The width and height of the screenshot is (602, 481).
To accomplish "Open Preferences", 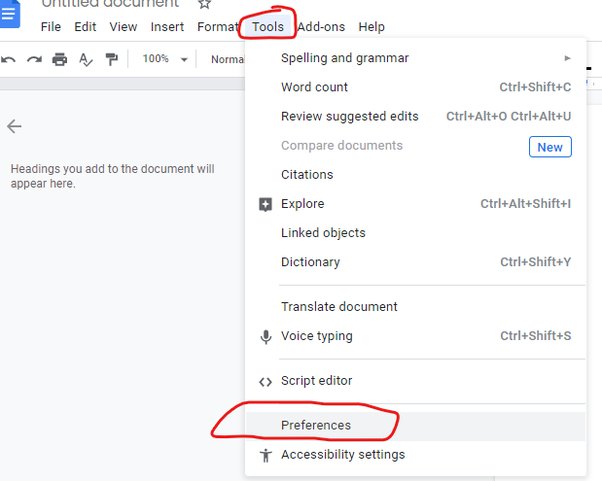I will coord(415,426).
